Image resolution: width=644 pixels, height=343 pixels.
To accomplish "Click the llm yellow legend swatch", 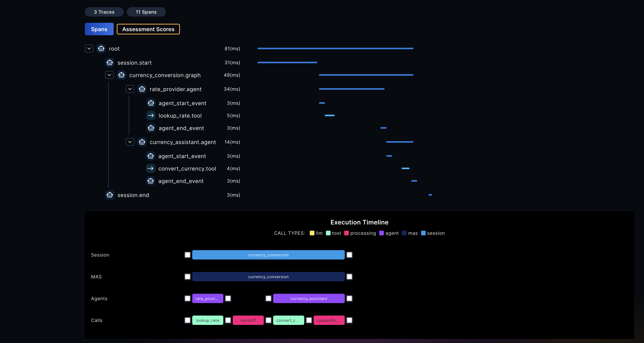I will pyautogui.click(x=312, y=233).
